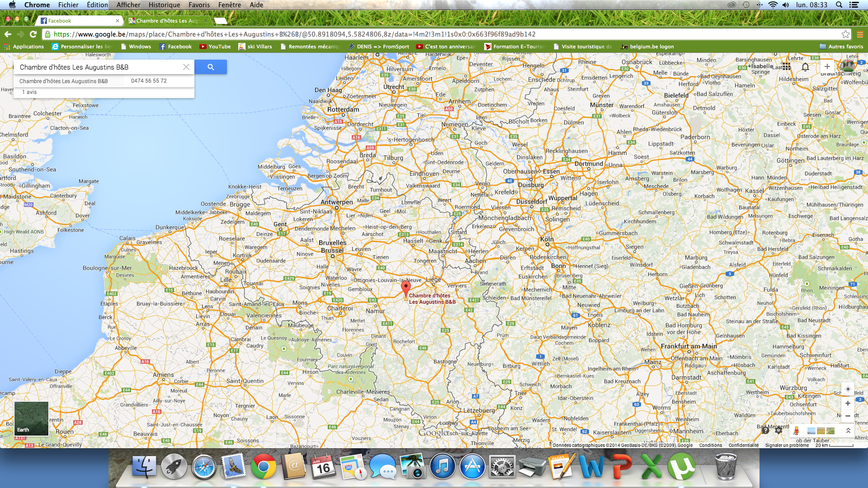Open uTorrent from the Dock
Screen dimensions: 868x488
[681, 467]
